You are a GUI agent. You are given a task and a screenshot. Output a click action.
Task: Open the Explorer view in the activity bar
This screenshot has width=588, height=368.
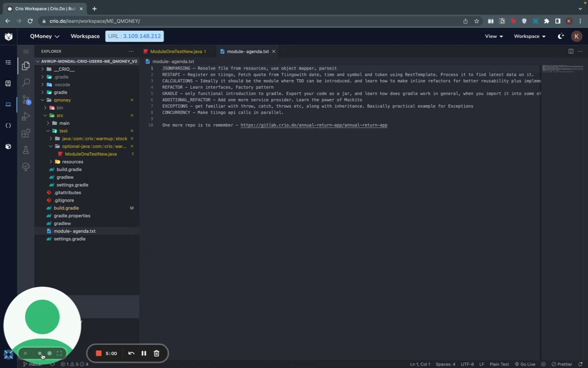(x=26, y=66)
